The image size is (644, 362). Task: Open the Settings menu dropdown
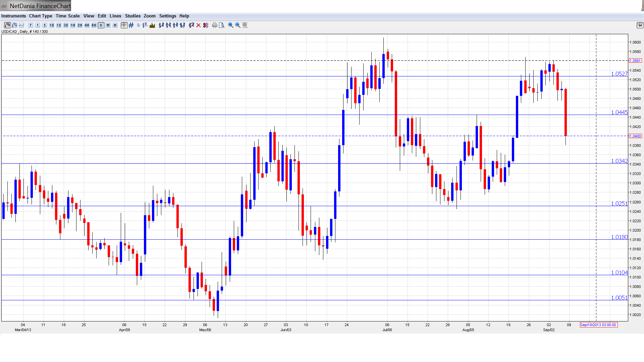coord(167,16)
